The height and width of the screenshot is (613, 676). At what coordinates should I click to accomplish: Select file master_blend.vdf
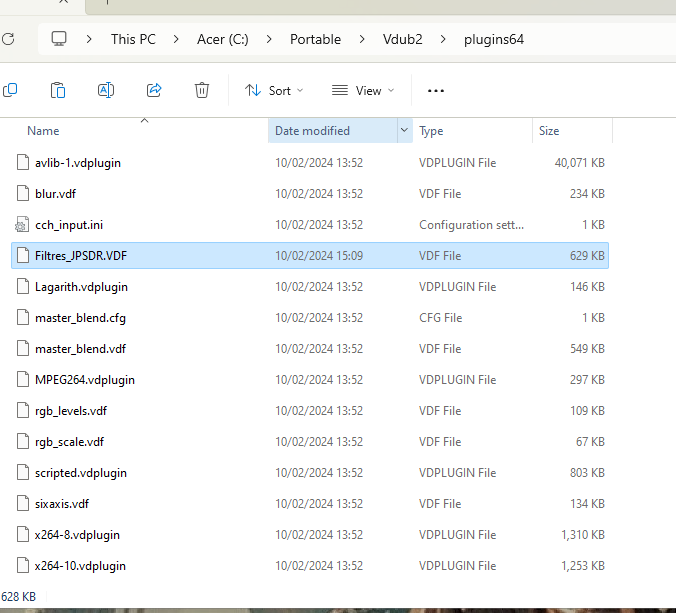tap(310, 349)
